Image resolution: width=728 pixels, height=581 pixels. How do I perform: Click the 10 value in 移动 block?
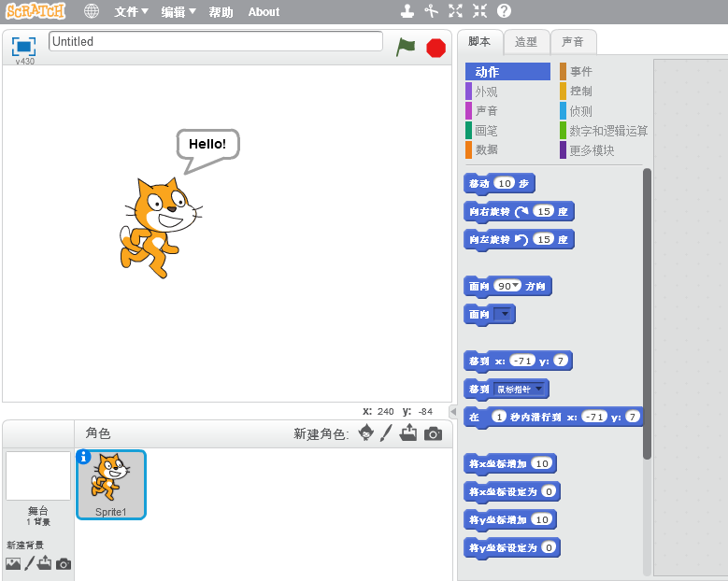(505, 183)
